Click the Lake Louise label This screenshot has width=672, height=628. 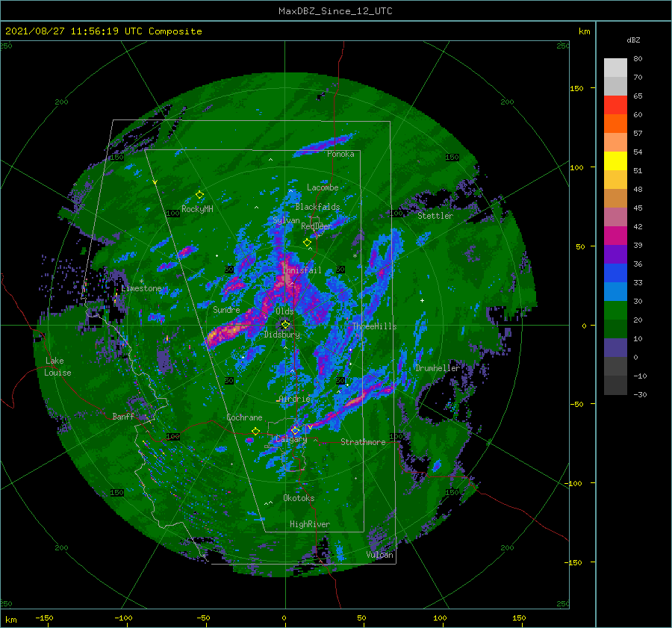[x=58, y=367]
